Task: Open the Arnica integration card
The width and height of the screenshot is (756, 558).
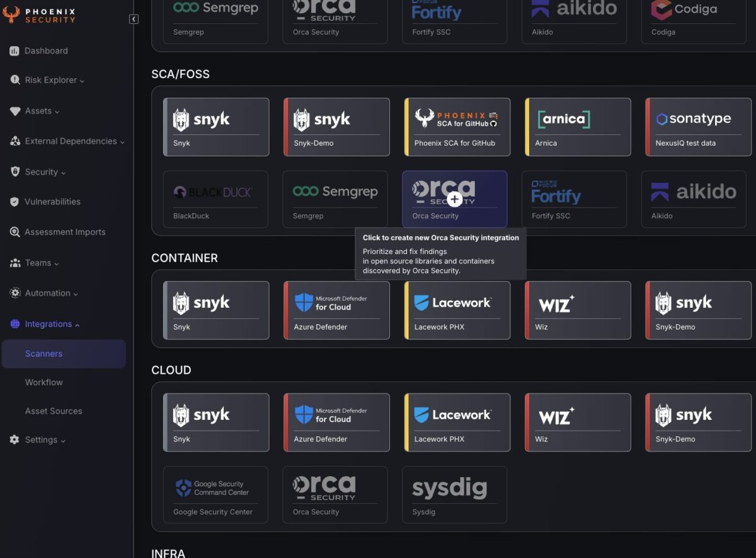Action: pos(578,127)
